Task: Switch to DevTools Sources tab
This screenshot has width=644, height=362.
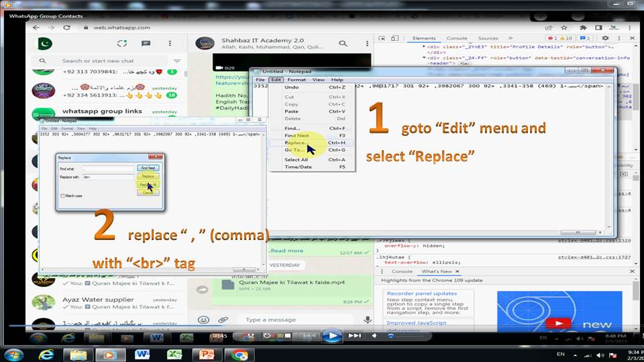Action: pos(488,38)
